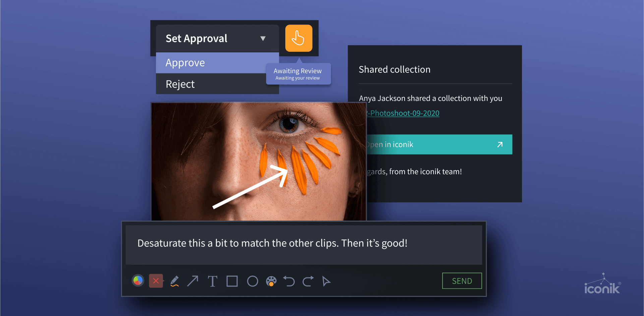Select the pointer cursor tool
Screen dimensions: 644x316
pos(326,281)
